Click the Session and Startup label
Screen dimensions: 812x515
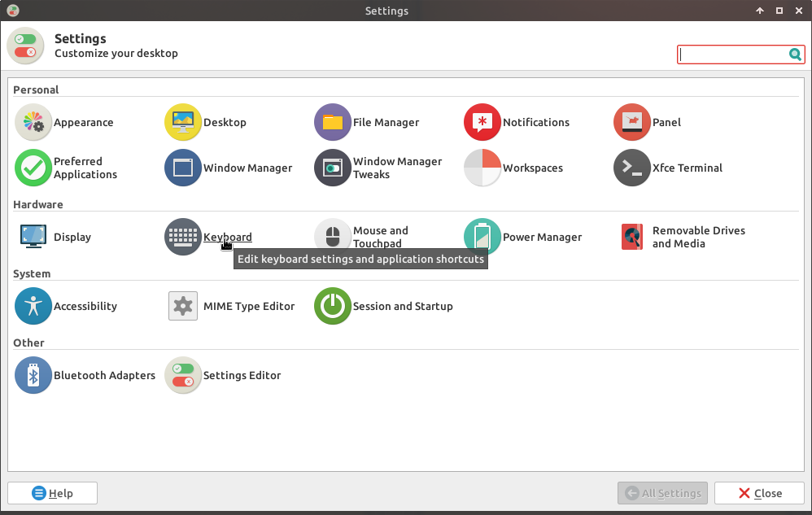point(403,307)
